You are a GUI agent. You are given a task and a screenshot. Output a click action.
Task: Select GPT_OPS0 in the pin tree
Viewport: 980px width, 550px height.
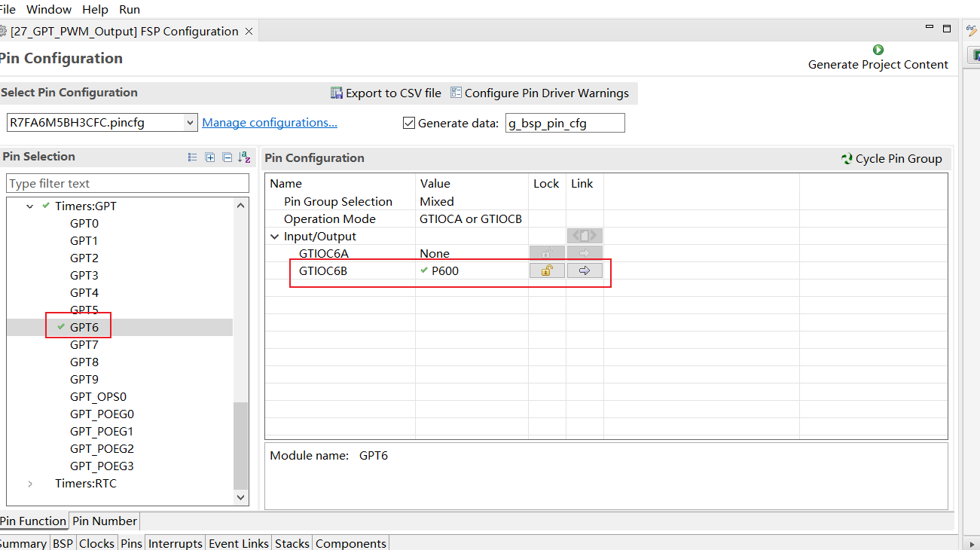pos(99,397)
